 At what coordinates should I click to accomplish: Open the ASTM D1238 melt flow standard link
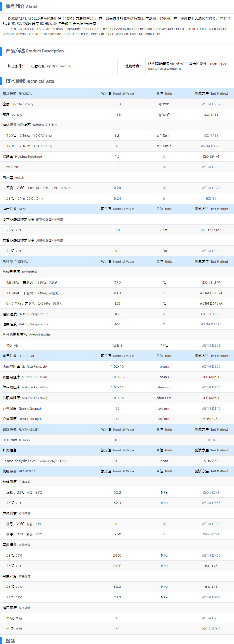211,146
